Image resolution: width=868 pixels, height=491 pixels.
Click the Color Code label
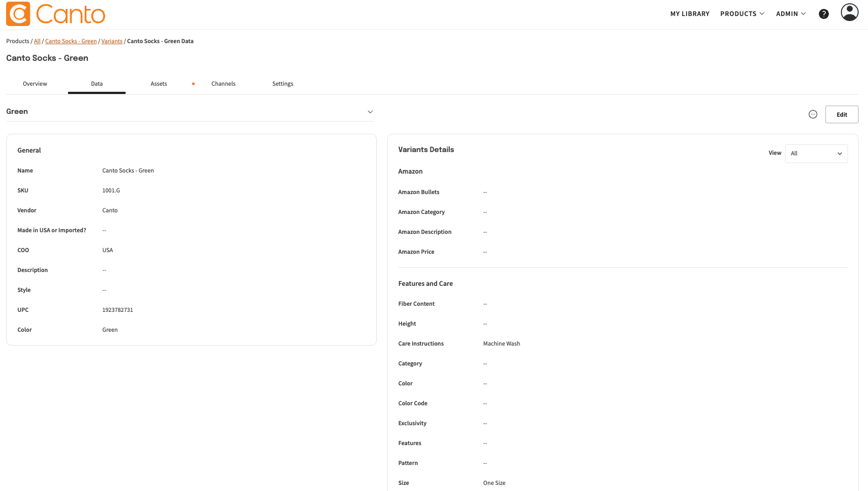pyautogui.click(x=413, y=404)
